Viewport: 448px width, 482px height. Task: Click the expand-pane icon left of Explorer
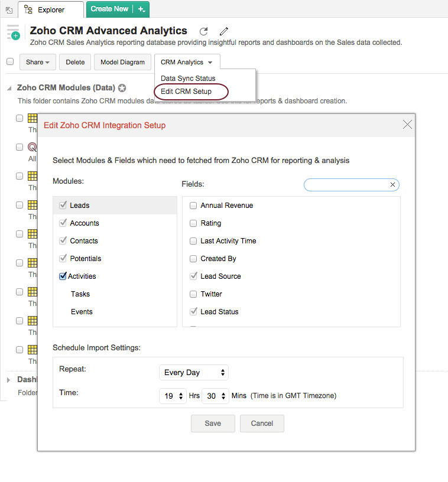9,10
